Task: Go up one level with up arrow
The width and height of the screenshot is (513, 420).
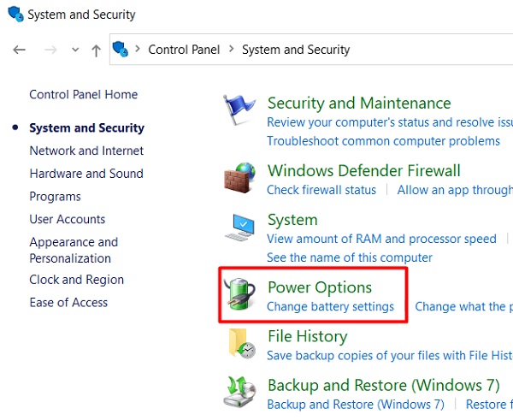Action: (x=96, y=50)
